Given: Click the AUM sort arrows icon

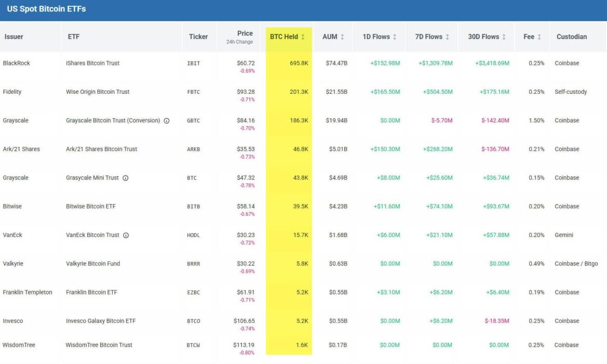Looking at the screenshot, I should 342,37.
